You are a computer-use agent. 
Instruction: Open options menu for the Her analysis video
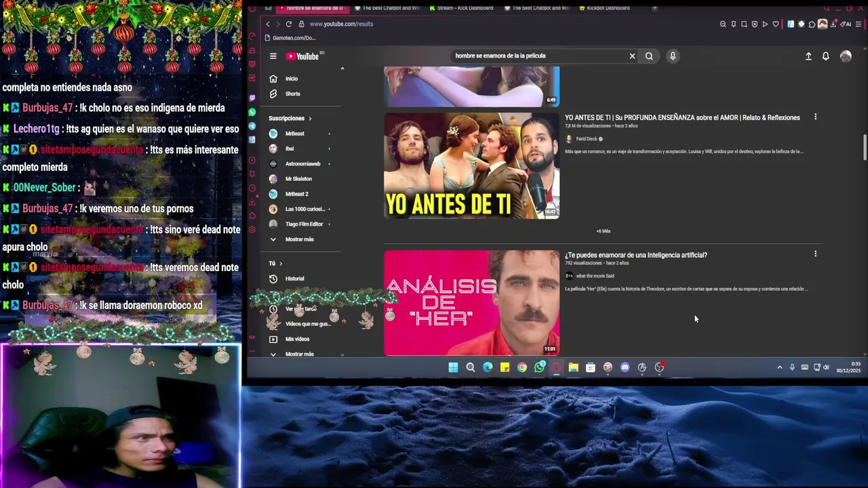pyautogui.click(x=815, y=254)
